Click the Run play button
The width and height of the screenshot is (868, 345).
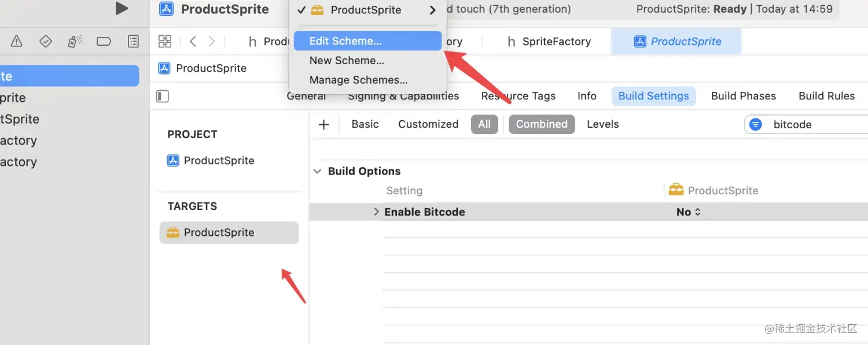pos(122,8)
